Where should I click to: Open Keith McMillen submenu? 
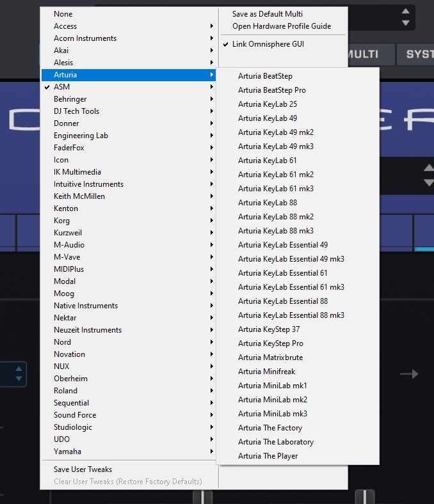pos(129,196)
